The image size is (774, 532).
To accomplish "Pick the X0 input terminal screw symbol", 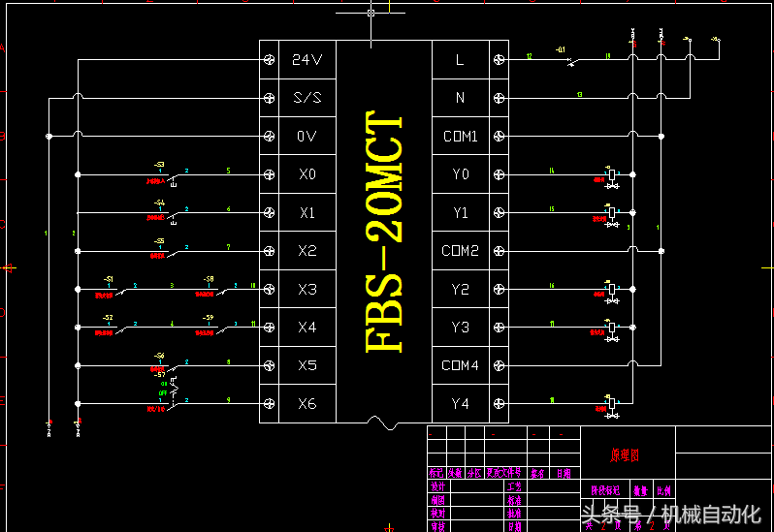I will (x=269, y=174).
